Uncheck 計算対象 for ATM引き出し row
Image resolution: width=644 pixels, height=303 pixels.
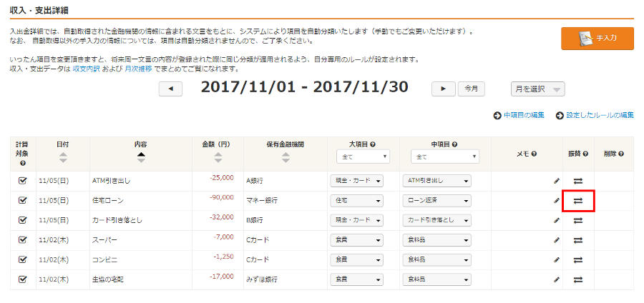coord(22,181)
